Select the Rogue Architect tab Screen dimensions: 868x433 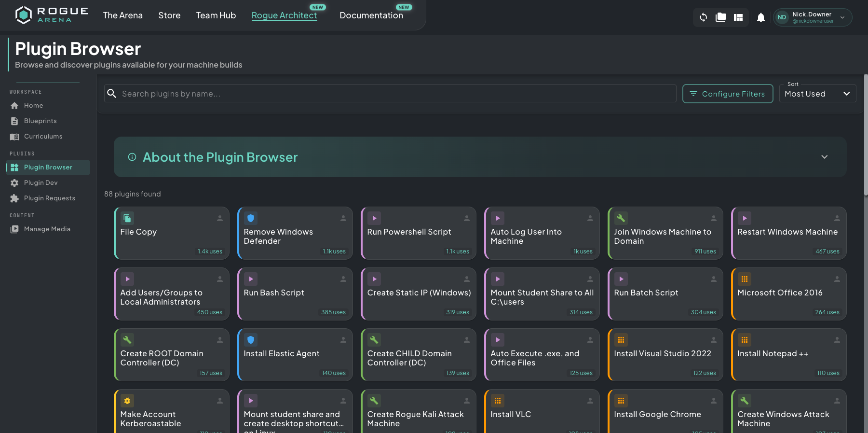pyautogui.click(x=284, y=15)
